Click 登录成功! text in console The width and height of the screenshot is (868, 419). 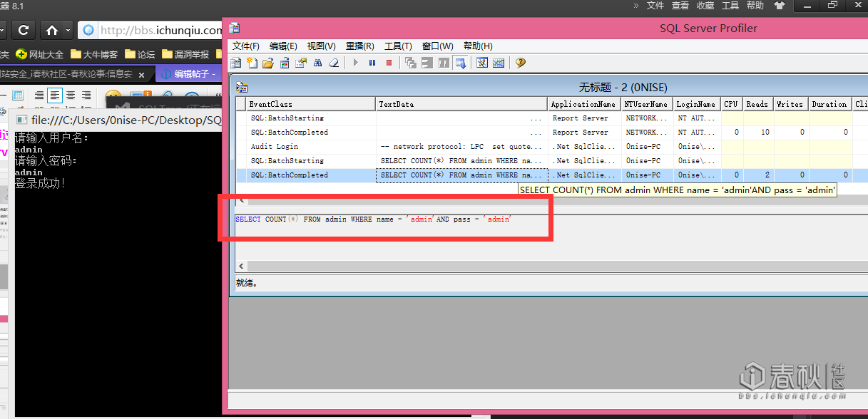click(41, 183)
